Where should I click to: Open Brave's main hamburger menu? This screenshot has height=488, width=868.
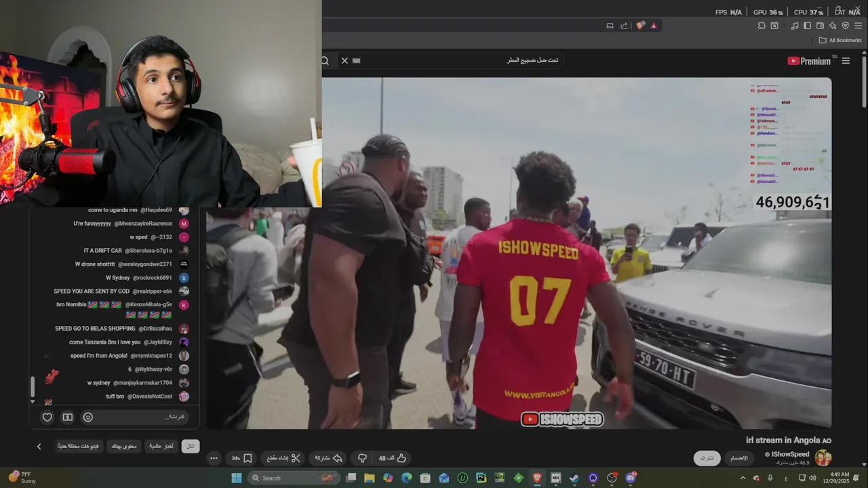point(857,26)
